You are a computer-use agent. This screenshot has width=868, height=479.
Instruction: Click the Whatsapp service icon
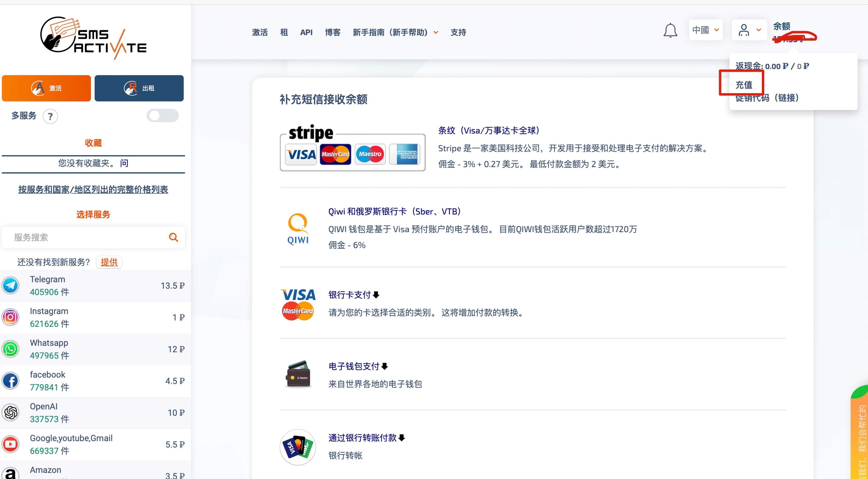[10, 349]
